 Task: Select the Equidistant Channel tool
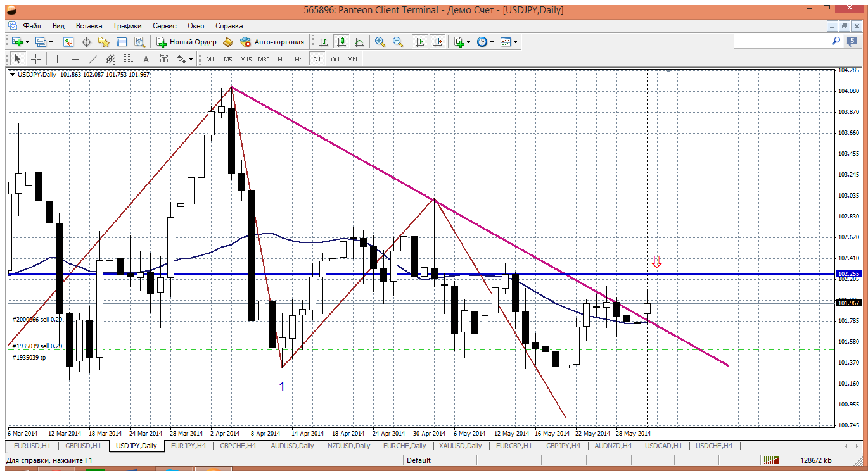pyautogui.click(x=111, y=59)
